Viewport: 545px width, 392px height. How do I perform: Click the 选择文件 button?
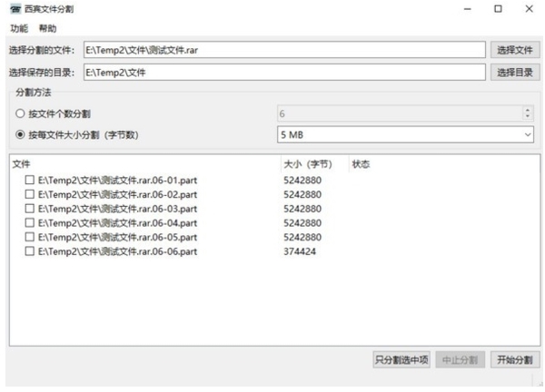pos(514,50)
